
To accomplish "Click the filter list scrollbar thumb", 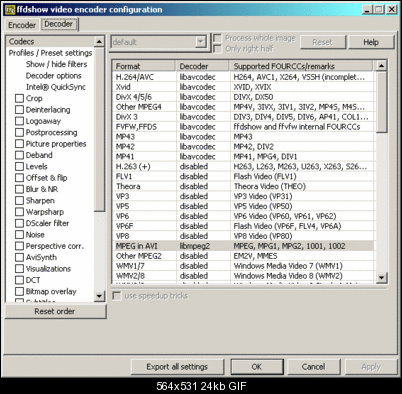I will 99,129.
